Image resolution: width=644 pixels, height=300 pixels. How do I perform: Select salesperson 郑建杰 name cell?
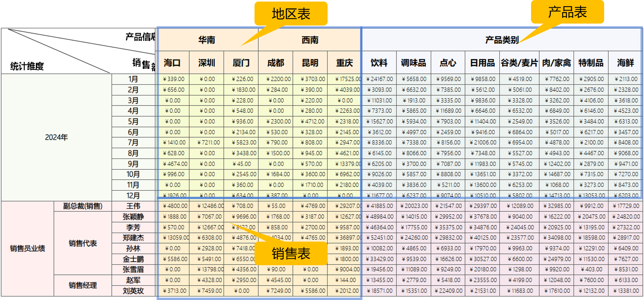click(133, 238)
